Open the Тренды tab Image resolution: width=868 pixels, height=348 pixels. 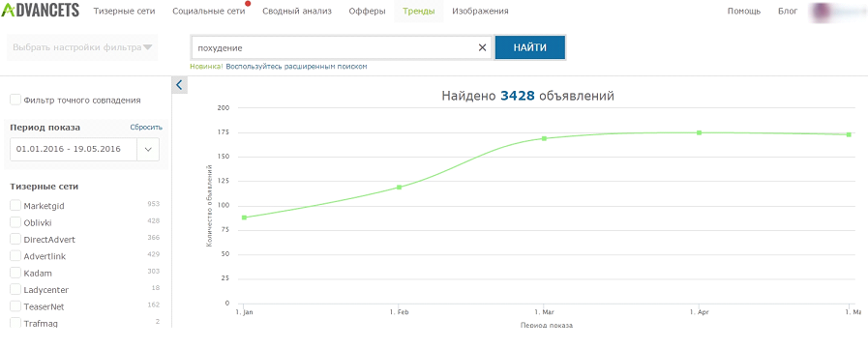[x=418, y=11]
